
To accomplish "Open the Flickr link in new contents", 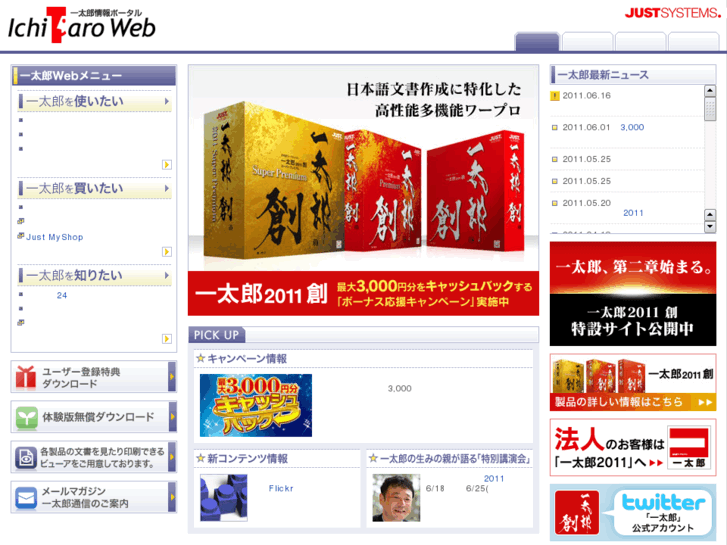I will coord(281,488).
